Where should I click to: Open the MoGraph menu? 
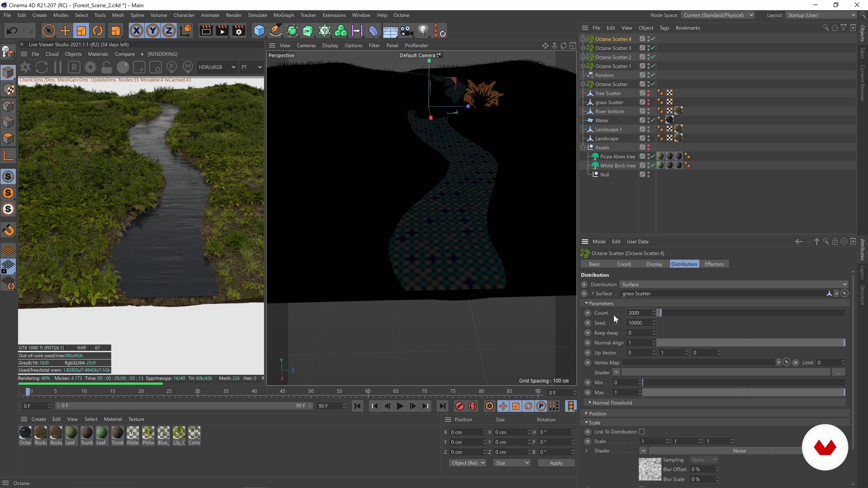[x=283, y=15]
